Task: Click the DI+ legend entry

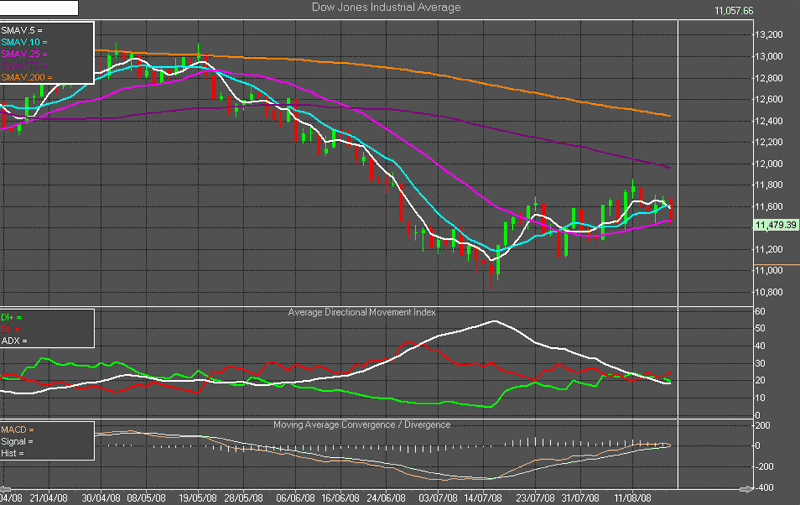Action: click(x=11, y=317)
